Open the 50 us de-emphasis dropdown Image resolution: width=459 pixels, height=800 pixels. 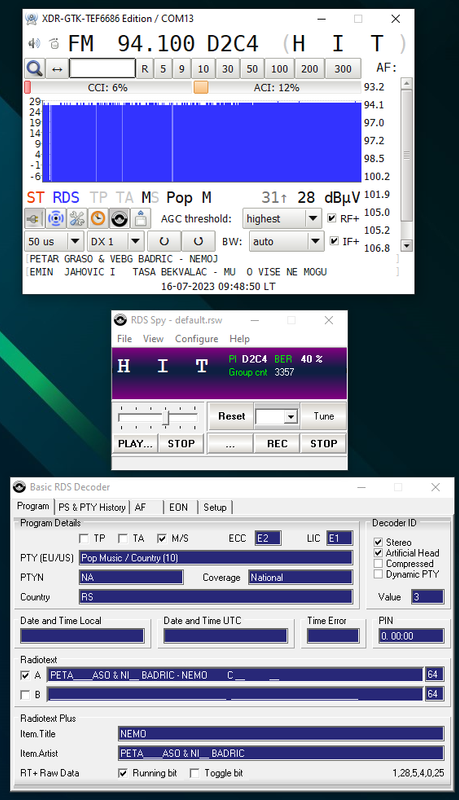(54, 241)
